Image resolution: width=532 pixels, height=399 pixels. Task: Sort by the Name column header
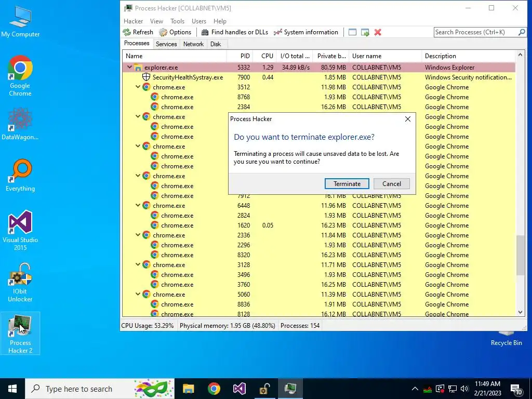tap(175, 56)
